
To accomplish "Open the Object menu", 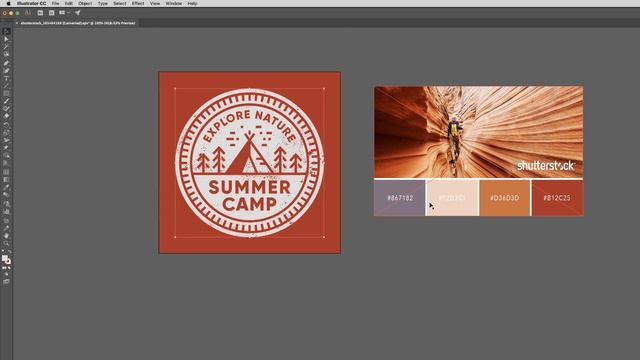I will (x=85, y=3).
